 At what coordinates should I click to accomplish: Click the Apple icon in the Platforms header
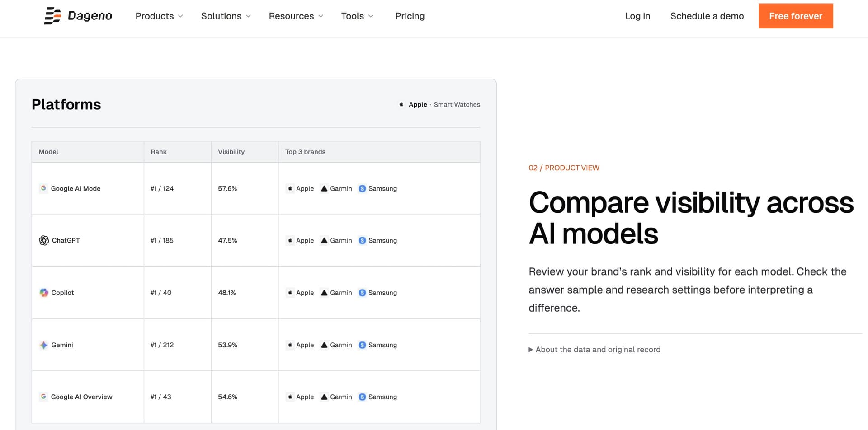click(x=401, y=104)
